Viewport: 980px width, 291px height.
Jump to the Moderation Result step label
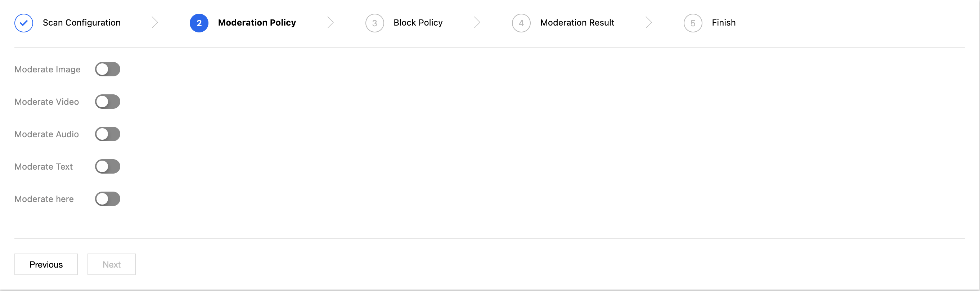(x=577, y=23)
